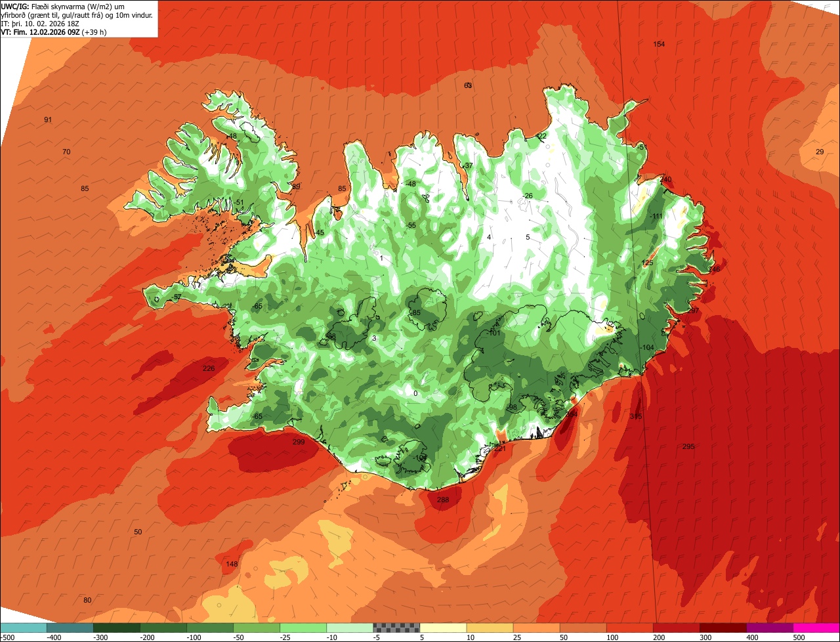Select the pale yellow 5 to 10 legend swatch
The width and height of the screenshot is (840, 642).
[x=443, y=628]
